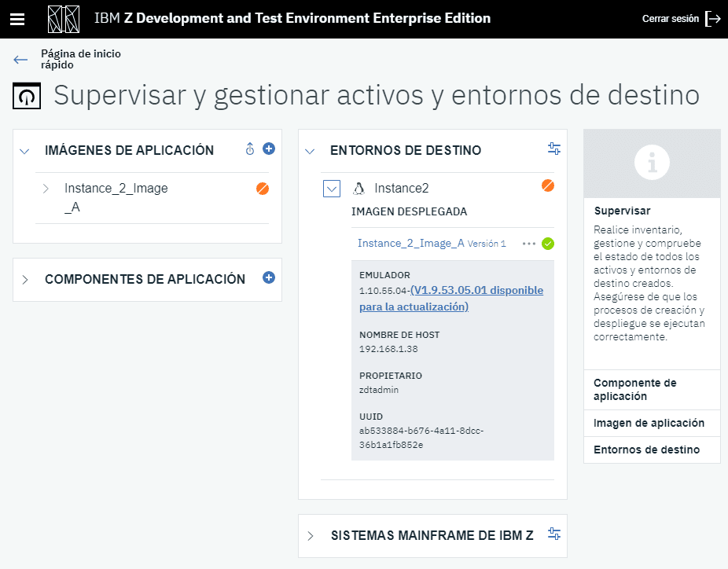Open the three-dots menu for Instance_2_Image_A
This screenshot has width=728, height=569.
(529, 244)
